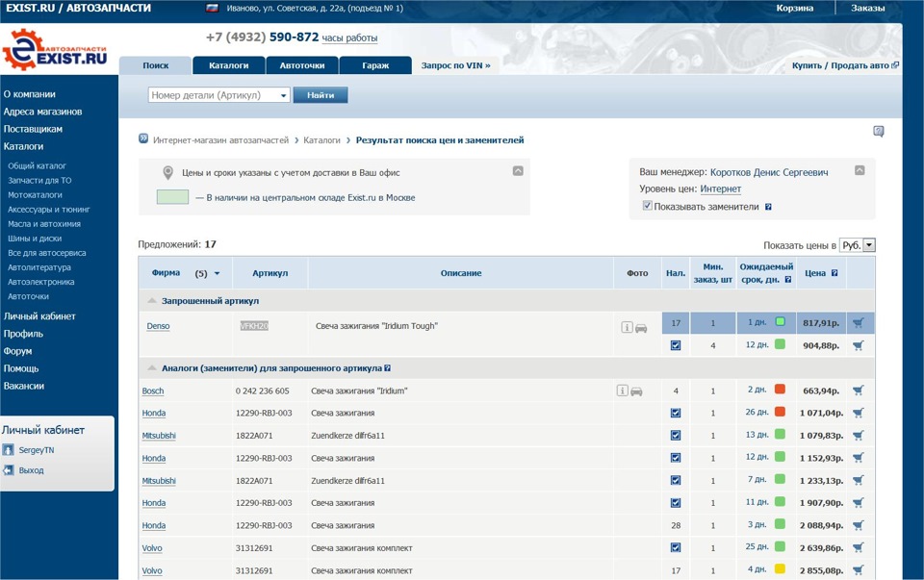Click availability checkmark in Denso 904,88р. row
924x580 pixels.
coord(676,345)
